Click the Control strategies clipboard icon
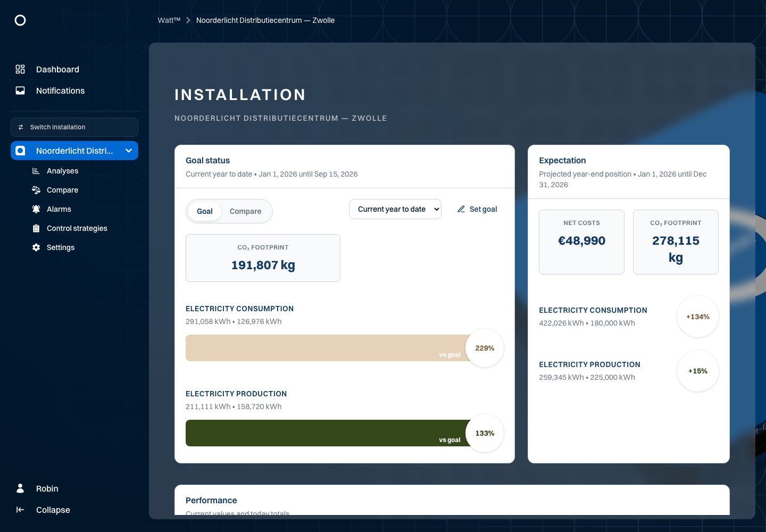 tap(36, 228)
